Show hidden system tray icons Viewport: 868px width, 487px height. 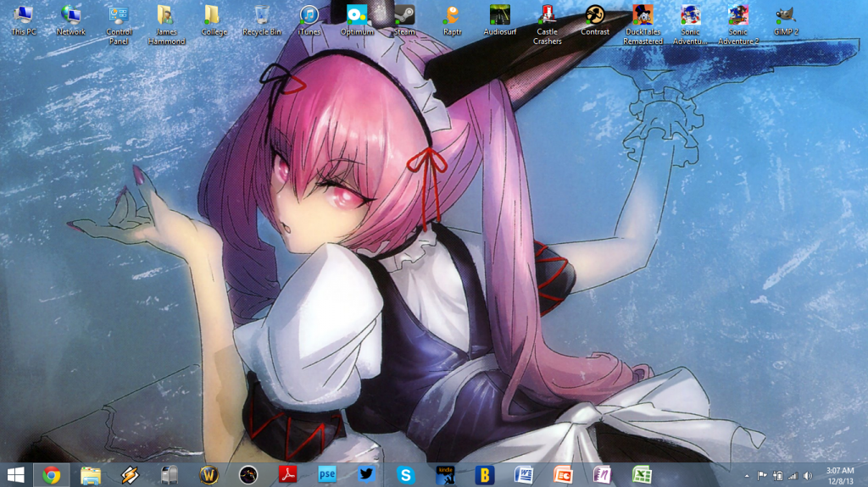[747, 476]
